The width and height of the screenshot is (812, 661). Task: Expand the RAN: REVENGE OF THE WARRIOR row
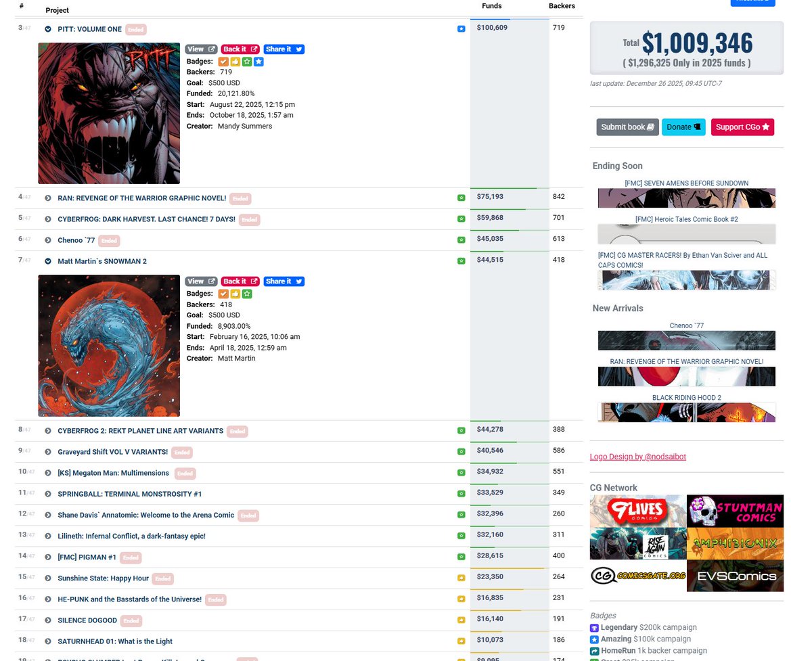pos(48,198)
